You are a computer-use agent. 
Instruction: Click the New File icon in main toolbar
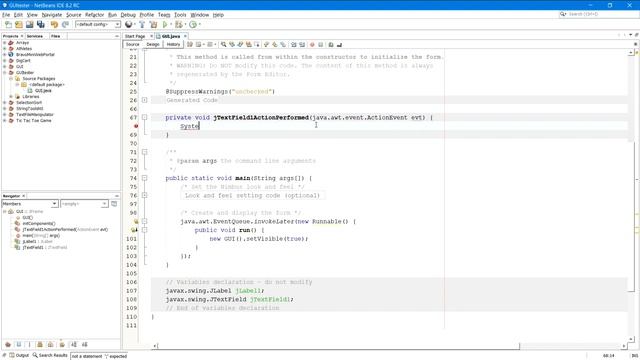coord(8,24)
